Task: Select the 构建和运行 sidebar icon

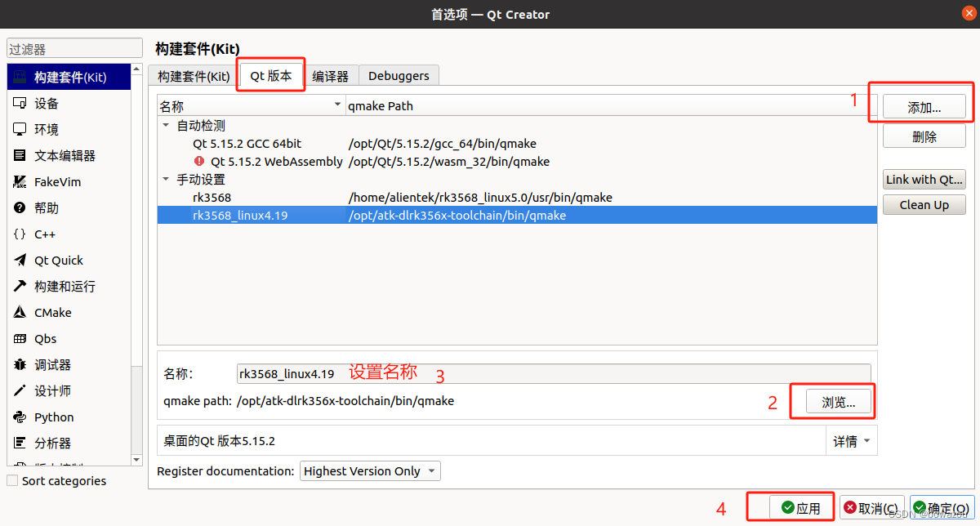Action: [57, 286]
